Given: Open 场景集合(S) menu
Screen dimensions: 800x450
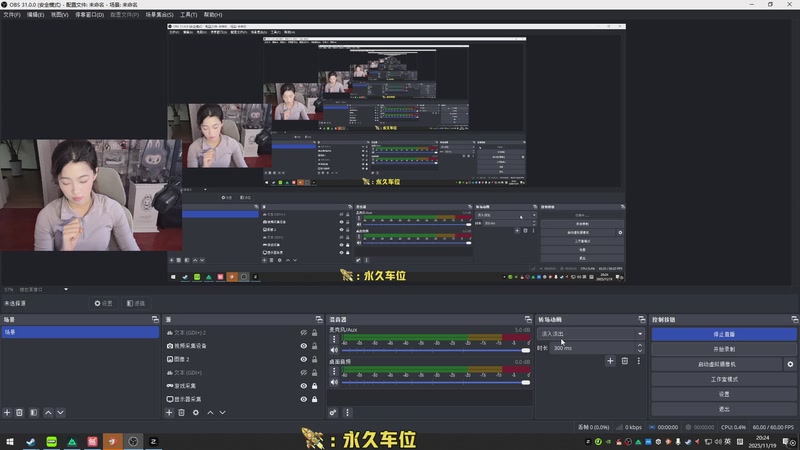Looking at the screenshot, I should pos(159,15).
